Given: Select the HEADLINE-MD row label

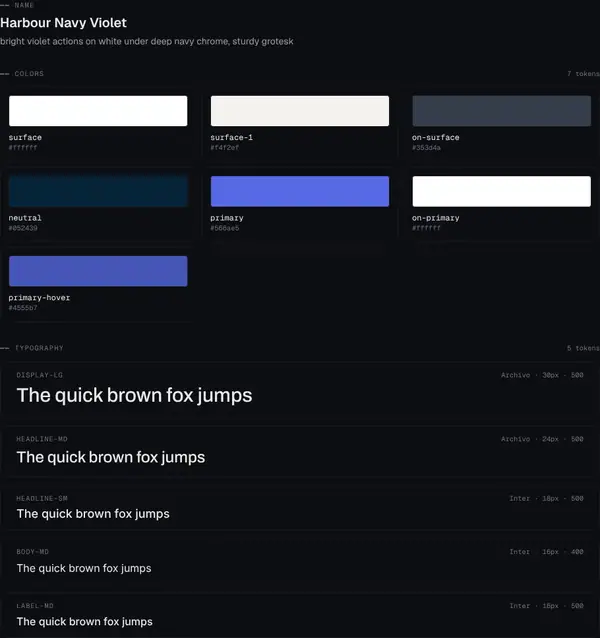Looking at the screenshot, I should pos(42,439).
